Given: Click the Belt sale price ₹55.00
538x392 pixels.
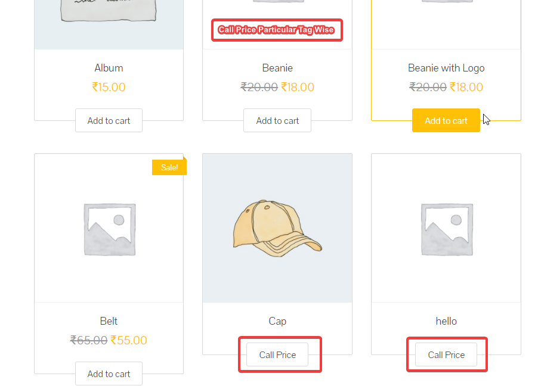Looking at the screenshot, I should [x=129, y=340].
